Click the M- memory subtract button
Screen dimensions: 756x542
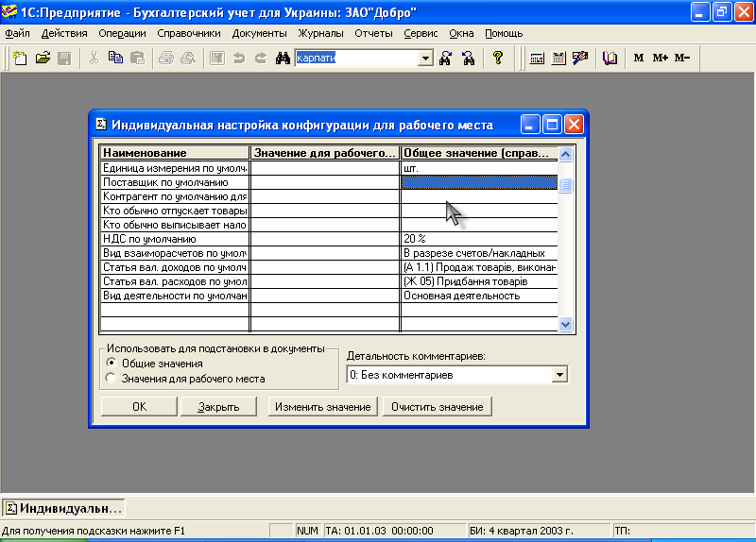coord(681,58)
